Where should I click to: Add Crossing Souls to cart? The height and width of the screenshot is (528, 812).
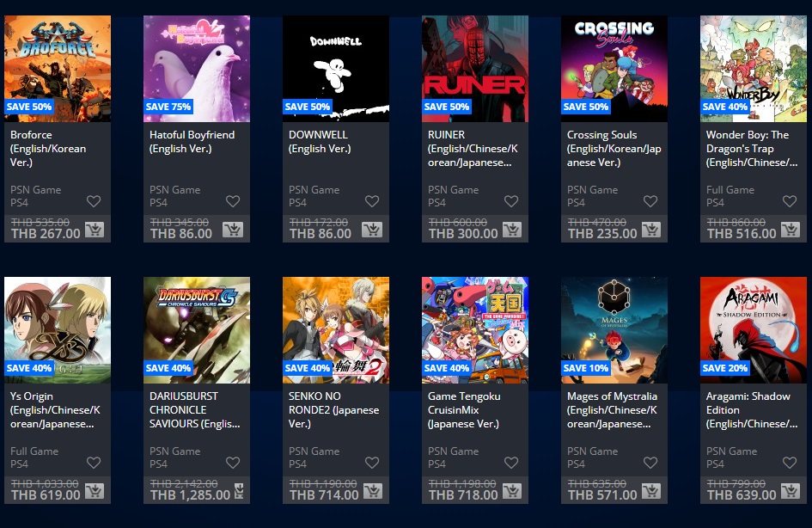point(651,229)
